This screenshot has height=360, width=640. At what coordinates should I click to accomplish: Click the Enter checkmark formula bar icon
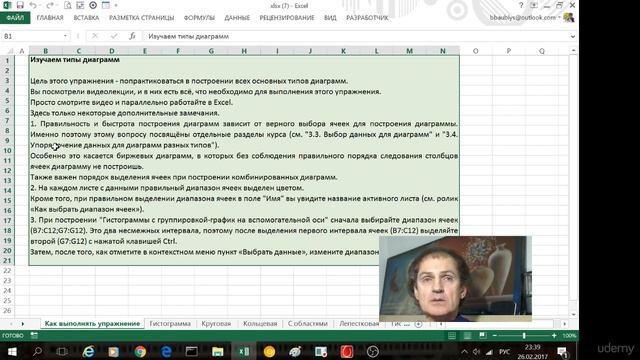pos(114,36)
